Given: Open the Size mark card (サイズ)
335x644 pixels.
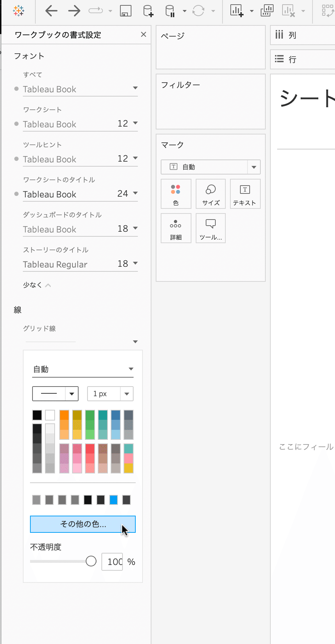Looking at the screenshot, I should (211, 194).
